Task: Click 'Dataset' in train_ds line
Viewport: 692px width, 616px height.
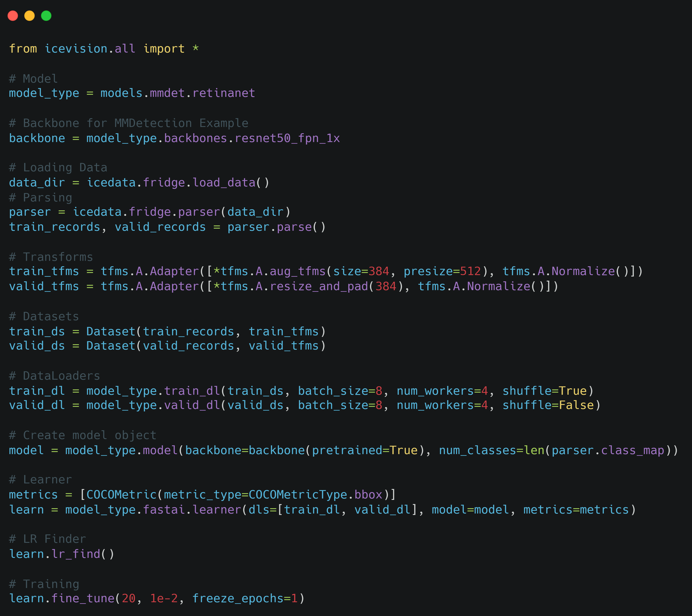Action: [x=111, y=331]
